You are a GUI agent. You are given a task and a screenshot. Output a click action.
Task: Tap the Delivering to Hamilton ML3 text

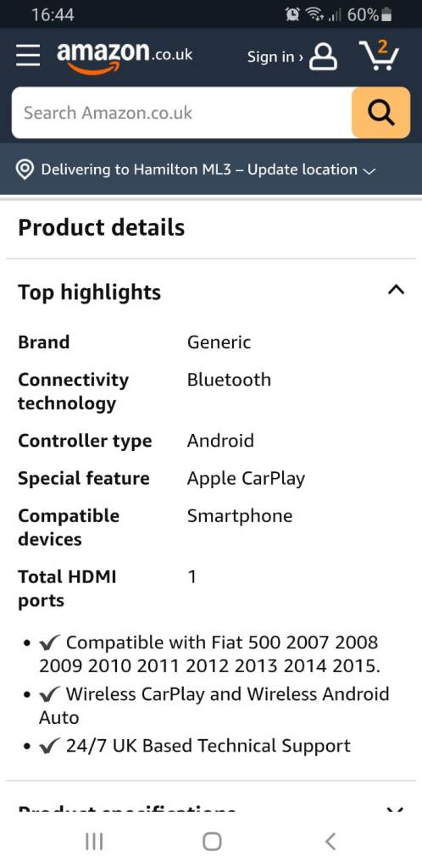coord(136,170)
